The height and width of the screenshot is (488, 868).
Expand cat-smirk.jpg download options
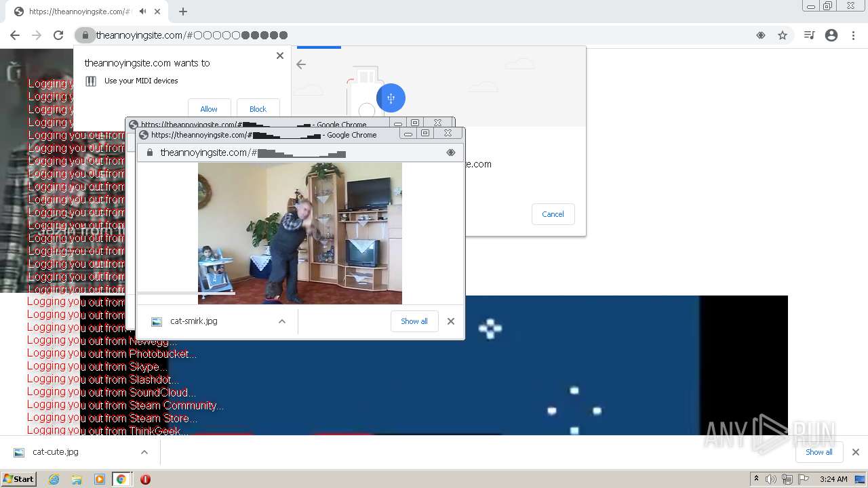pyautogui.click(x=282, y=321)
